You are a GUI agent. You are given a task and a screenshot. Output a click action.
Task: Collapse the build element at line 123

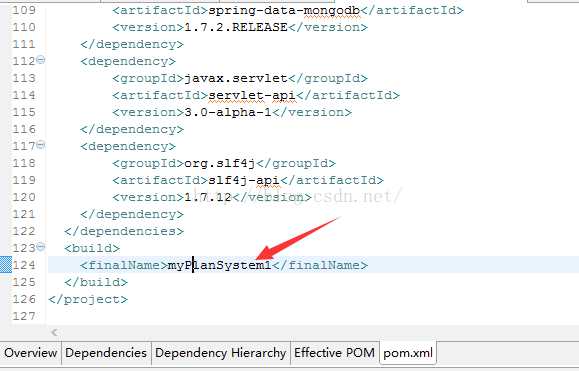point(41,246)
